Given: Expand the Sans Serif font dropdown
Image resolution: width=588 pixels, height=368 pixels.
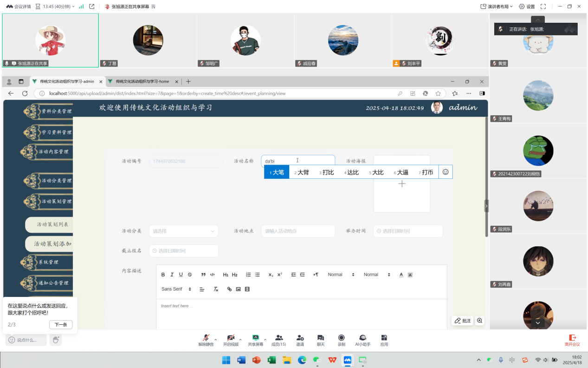Looking at the screenshot, I should click(176, 289).
